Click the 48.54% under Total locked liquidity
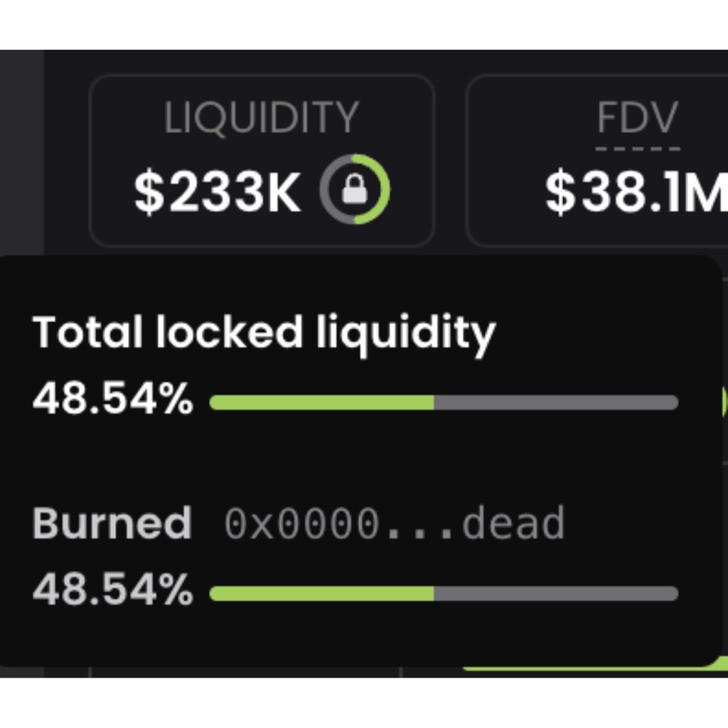 point(113,399)
